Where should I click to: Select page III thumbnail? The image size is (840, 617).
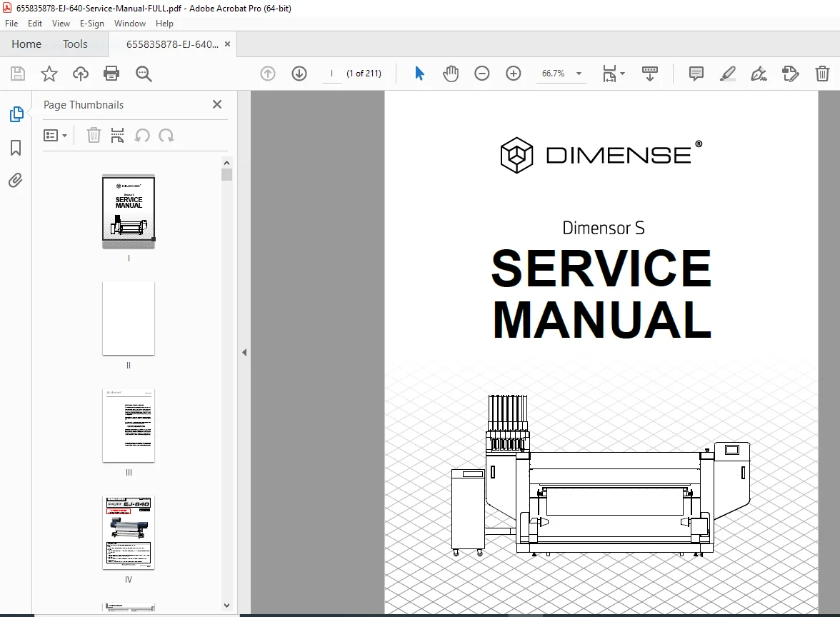[x=129, y=426]
